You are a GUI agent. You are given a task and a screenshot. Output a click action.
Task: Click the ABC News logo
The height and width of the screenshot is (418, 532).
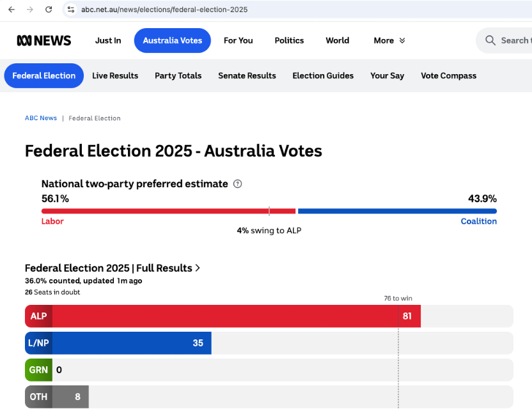click(43, 40)
